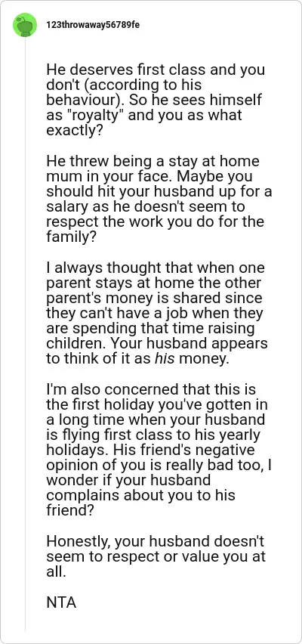302x644 pixels.
Task: Open the 123throwaway56789fe user profile
Action: point(93,25)
